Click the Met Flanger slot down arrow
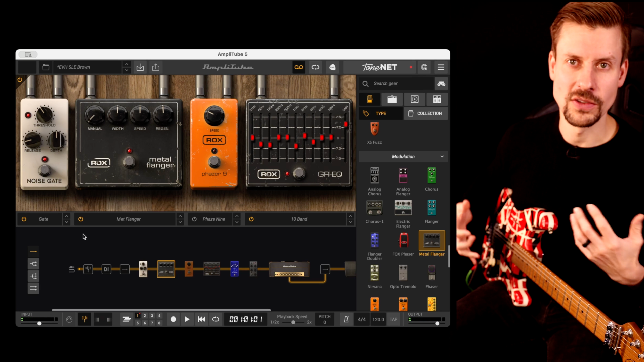The image size is (644, 362). pyautogui.click(x=180, y=222)
